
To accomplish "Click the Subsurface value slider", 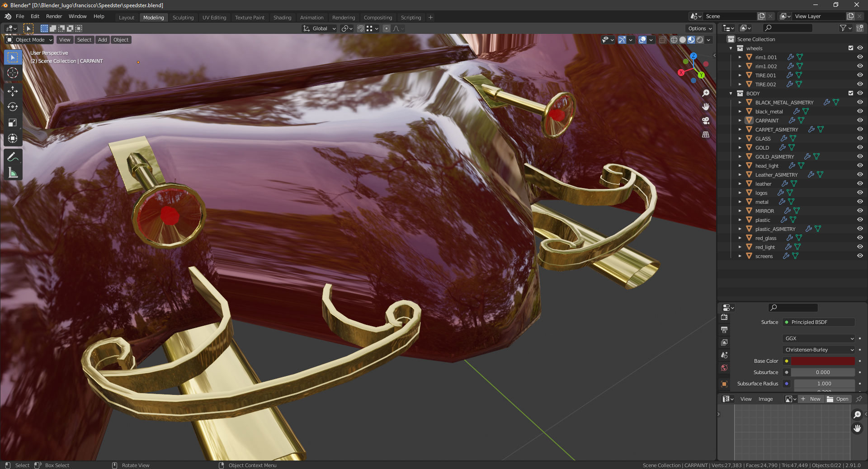I will coord(823,372).
